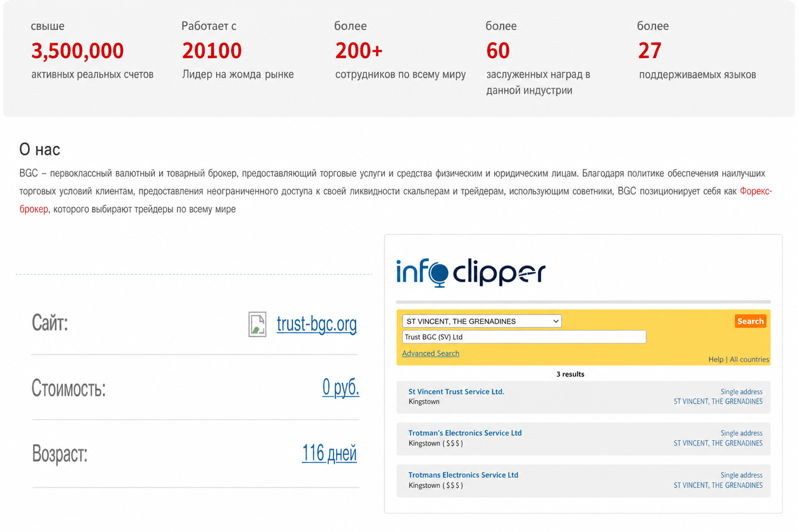Follow the red 'Форекс-брокер' link
Image resolution: width=798 pixels, height=532 pixels.
pyautogui.click(x=756, y=191)
